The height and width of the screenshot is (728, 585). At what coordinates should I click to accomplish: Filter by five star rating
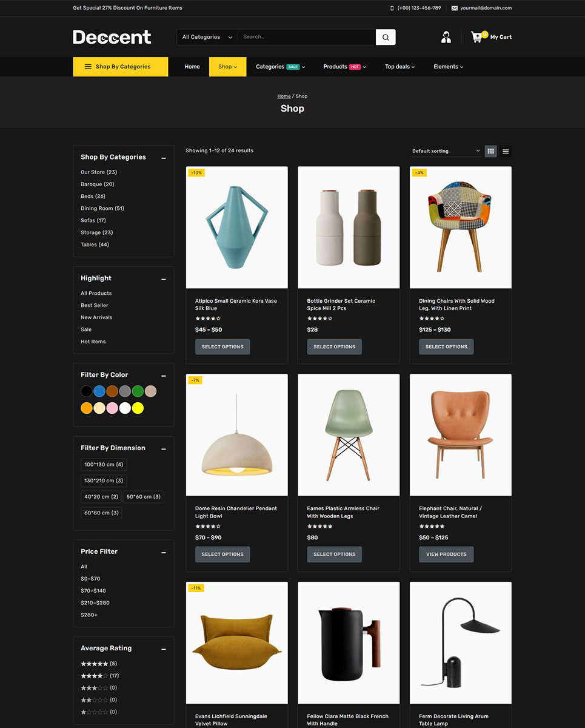click(95, 664)
